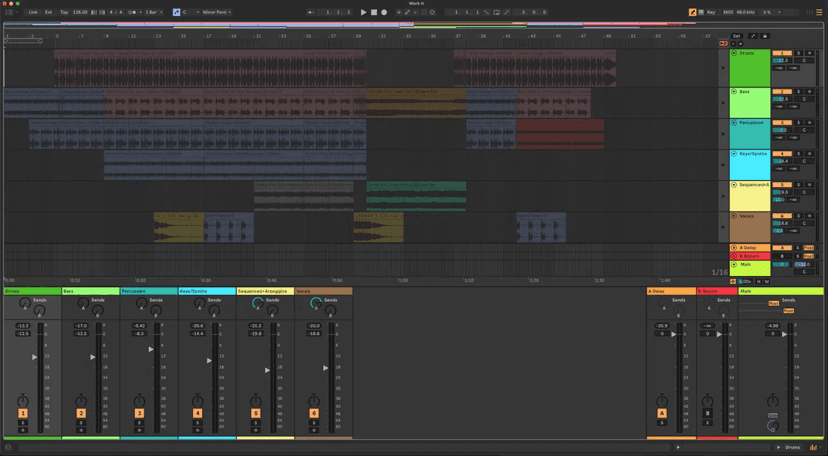This screenshot has height=456, width=828.
Task: Deactivate track 2 Bass in mixer
Action: [81, 413]
